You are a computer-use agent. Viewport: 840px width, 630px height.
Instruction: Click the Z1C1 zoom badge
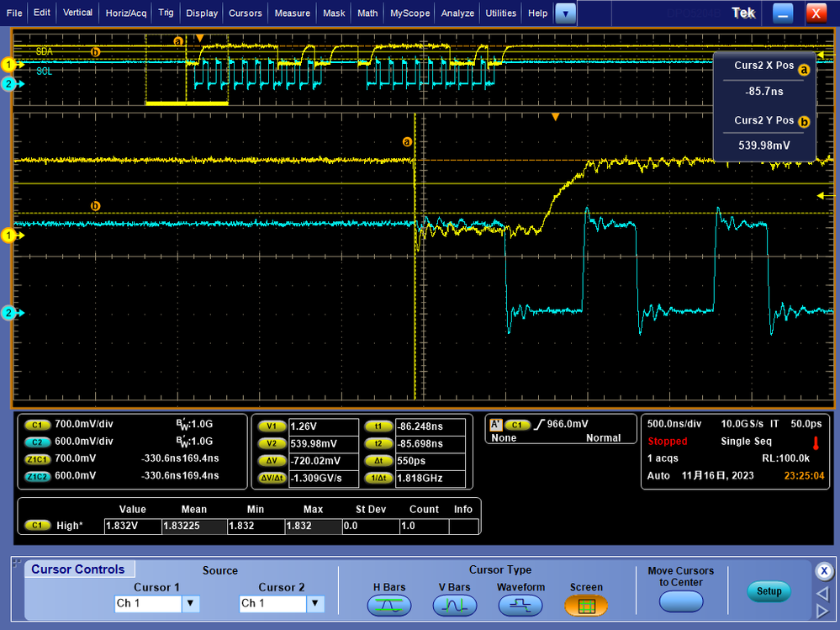pyautogui.click(x=37, y=459)
